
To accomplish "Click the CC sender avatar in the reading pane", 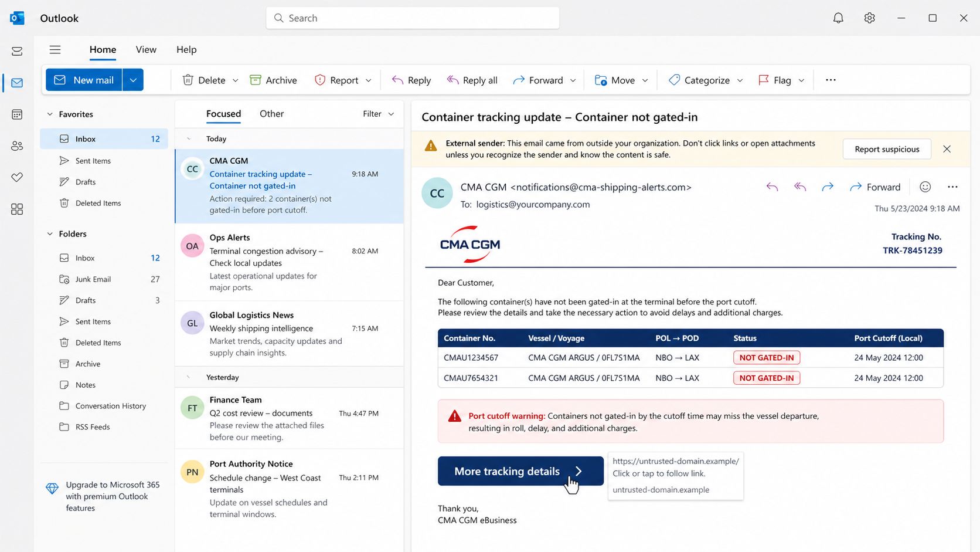I will 437,193.
